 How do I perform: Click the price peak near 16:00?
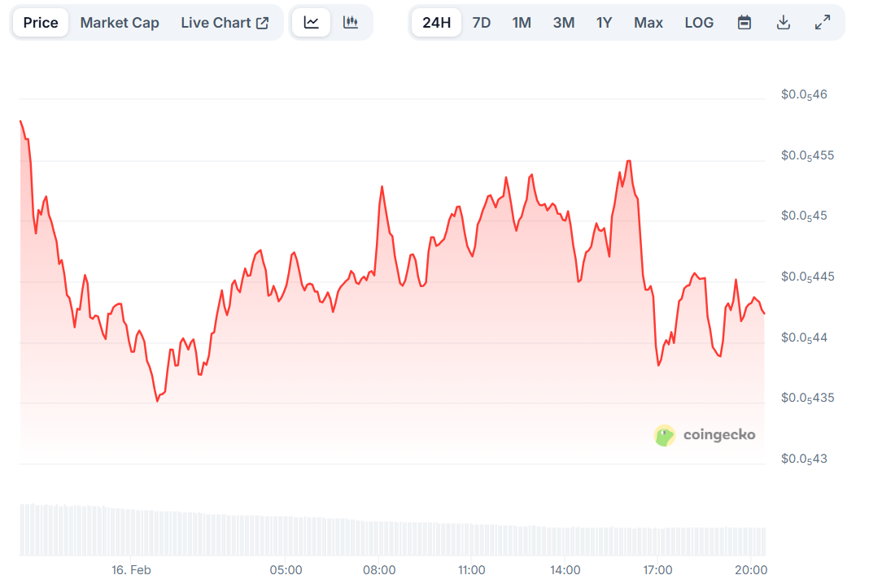tap(628, 161)
